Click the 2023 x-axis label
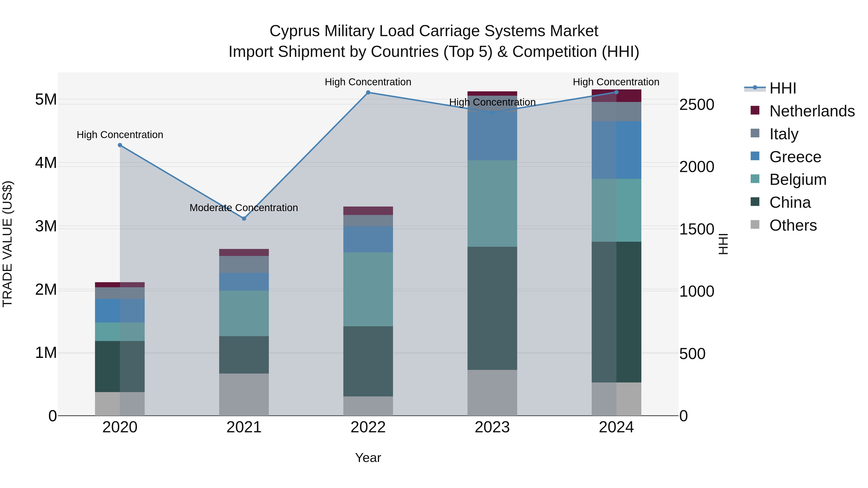Image resolution: width=868 pixels, height=488 pixels. (492, 427)
